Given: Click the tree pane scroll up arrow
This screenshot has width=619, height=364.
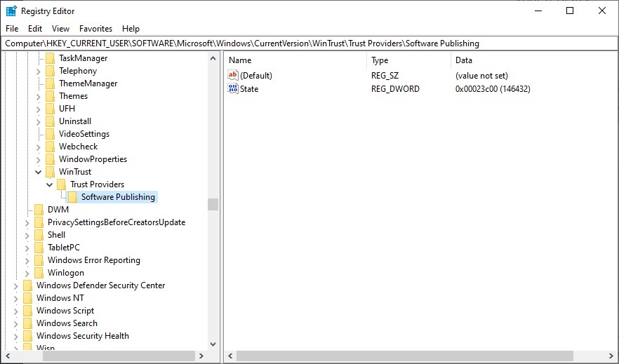Looking at the screenshot, I should coord(213,58).
